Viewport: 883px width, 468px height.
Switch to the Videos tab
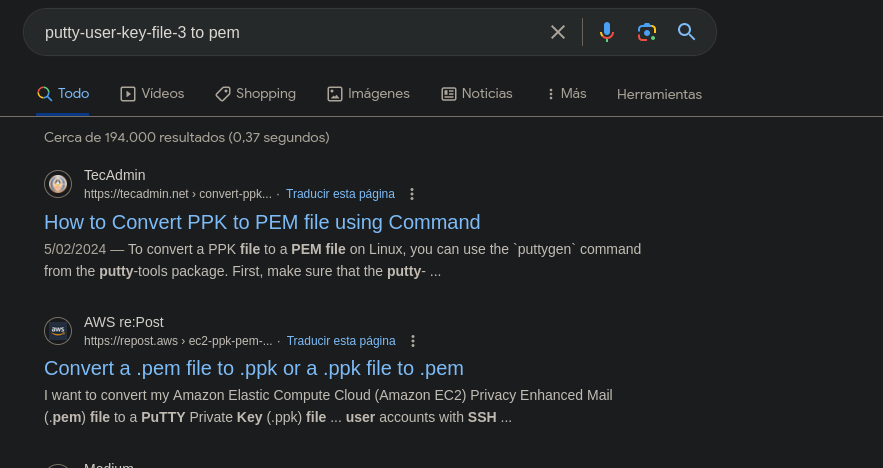click(x=152, y=93)
